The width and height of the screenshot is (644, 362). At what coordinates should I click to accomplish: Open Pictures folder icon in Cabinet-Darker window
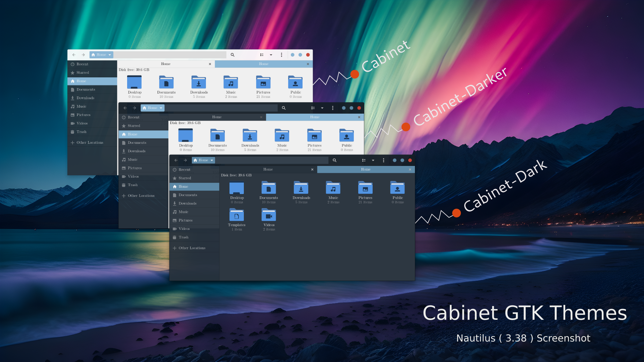click(314, 135)
